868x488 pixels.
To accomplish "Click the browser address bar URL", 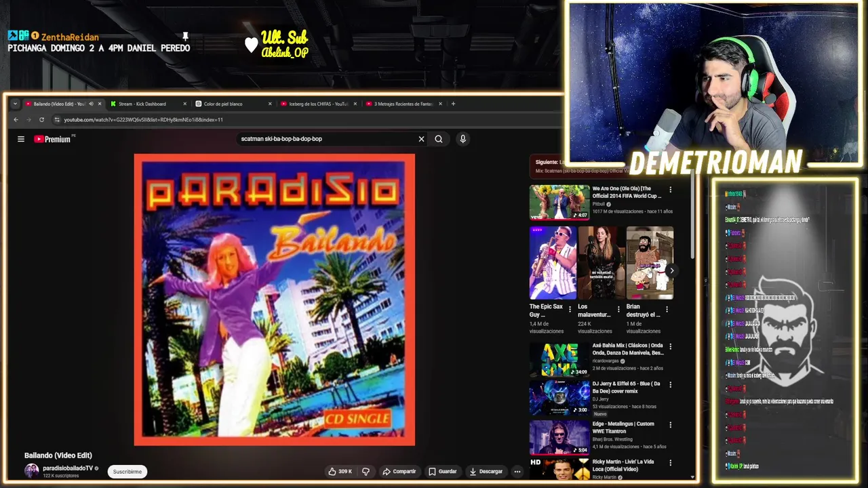I will (x=144, y=120).
